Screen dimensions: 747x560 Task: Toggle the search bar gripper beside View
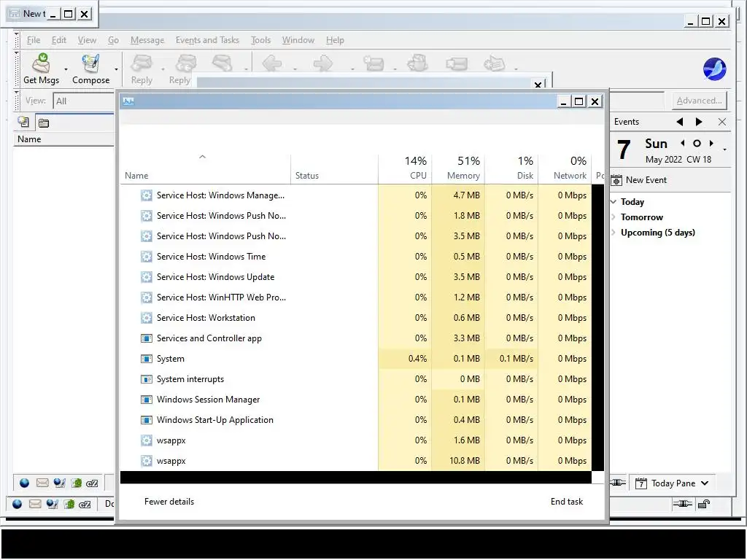(17, 100)
